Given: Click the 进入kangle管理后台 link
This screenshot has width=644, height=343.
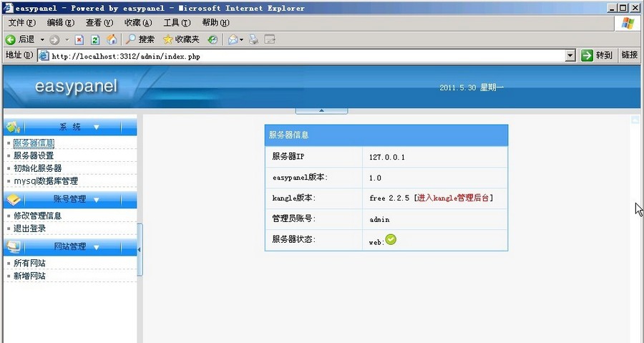Looking at the screenshot, I should [x=453, y=198].
